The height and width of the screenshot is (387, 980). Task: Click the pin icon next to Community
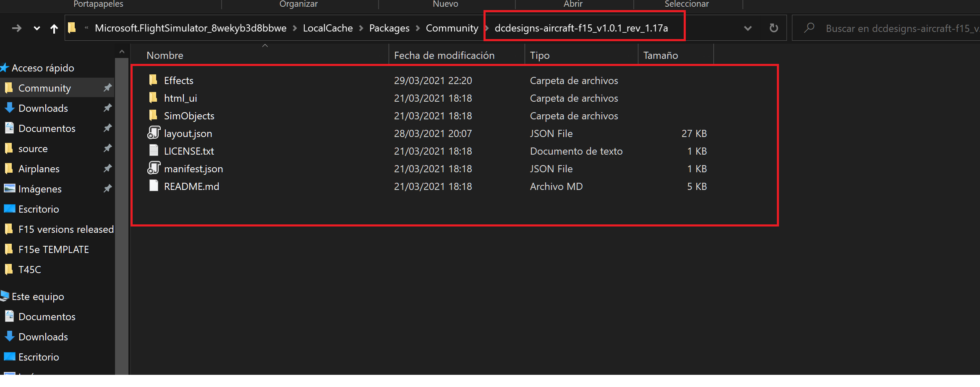click(107, 87)
